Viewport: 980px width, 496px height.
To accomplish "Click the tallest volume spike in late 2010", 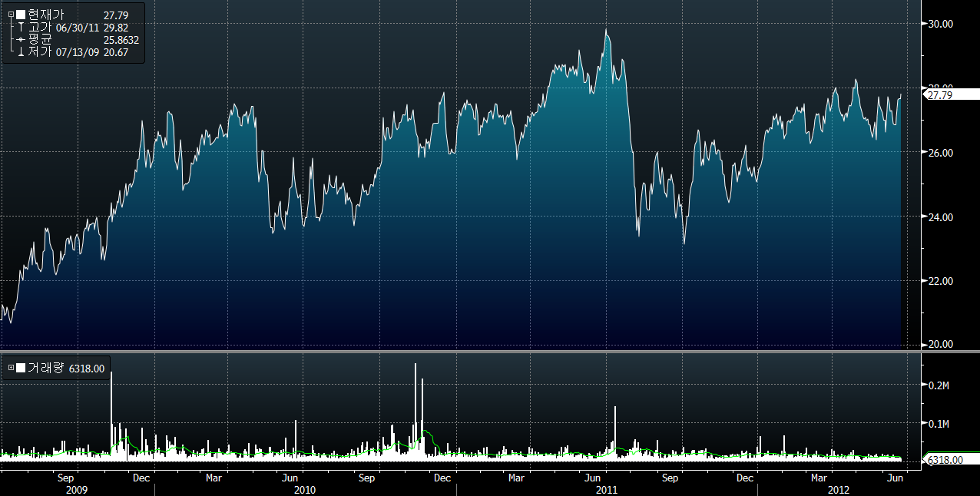I will (x=416, y=411).
